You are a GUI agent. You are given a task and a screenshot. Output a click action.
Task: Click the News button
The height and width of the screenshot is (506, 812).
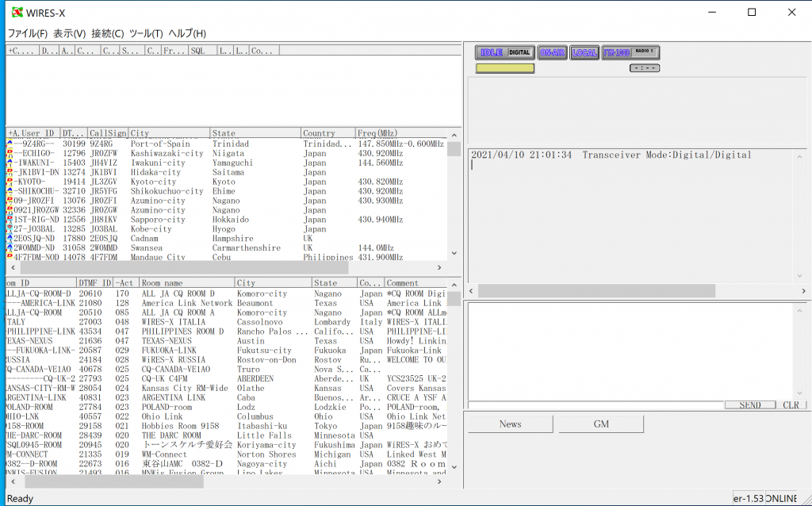pyautogui.click(x=510, y=424)
